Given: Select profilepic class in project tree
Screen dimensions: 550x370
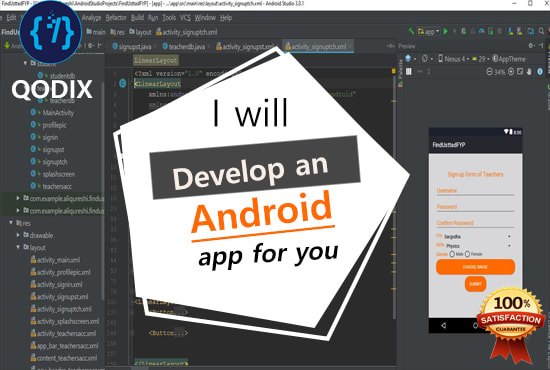Looking at the screenshot, I should tap(49, 125).
